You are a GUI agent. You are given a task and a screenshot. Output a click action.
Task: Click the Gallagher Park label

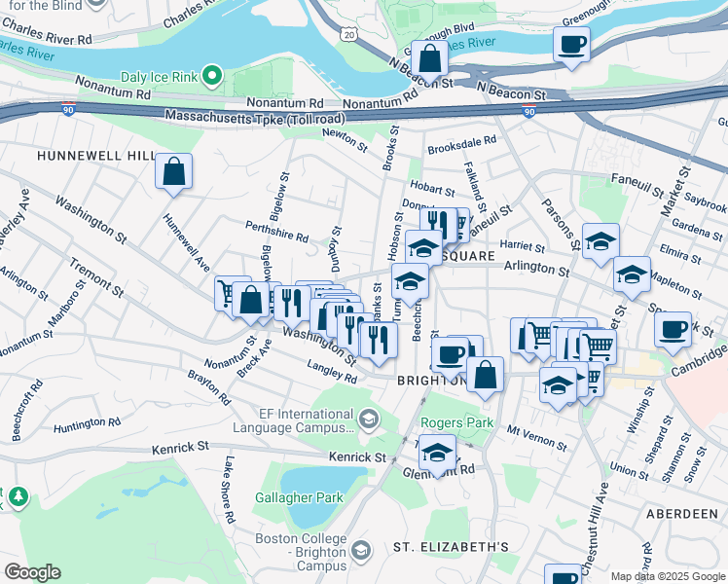[x=299, y=497]
